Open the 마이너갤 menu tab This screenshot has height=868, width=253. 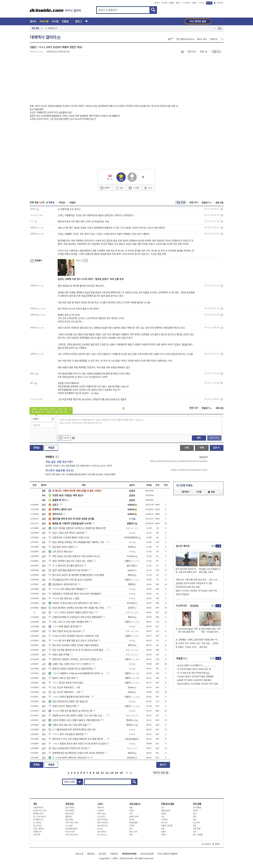(x=44, y=21)
